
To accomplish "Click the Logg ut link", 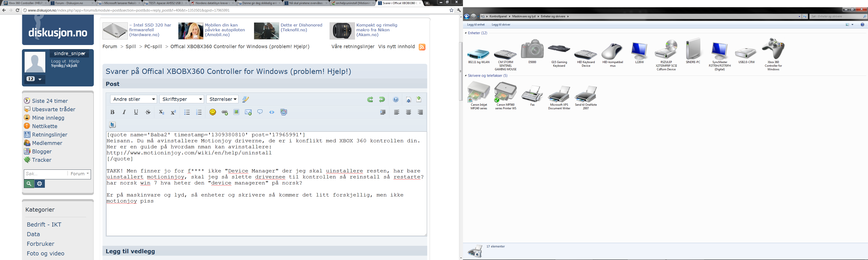I will (x=59, y=61).
